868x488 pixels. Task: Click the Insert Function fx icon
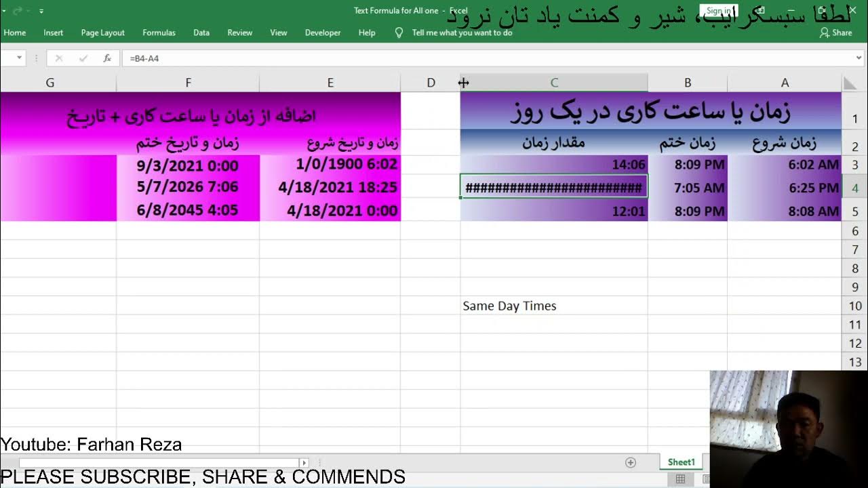pos(107,58)
